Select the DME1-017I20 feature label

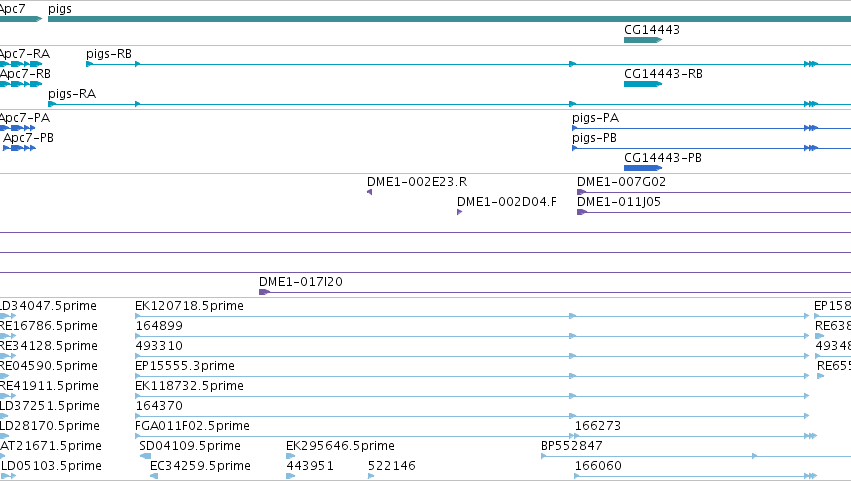tap(301, 282)
